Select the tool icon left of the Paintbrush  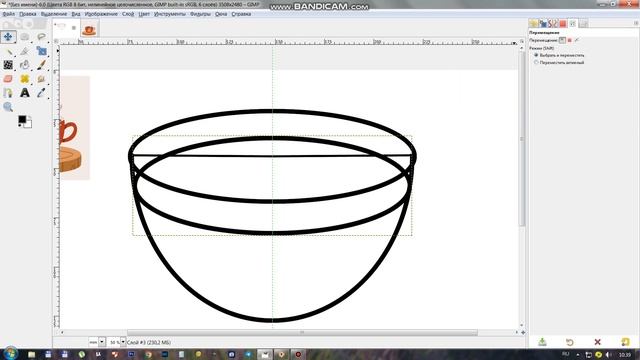pos(24,65)
